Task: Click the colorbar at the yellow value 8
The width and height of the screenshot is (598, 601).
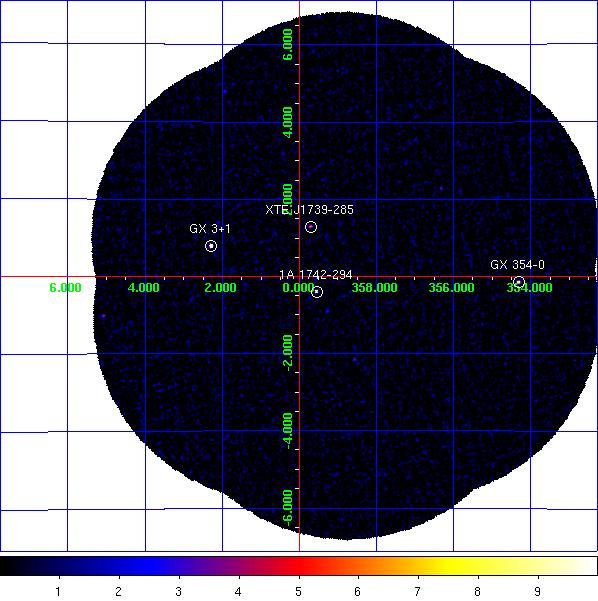Action: tap(478, 566)
